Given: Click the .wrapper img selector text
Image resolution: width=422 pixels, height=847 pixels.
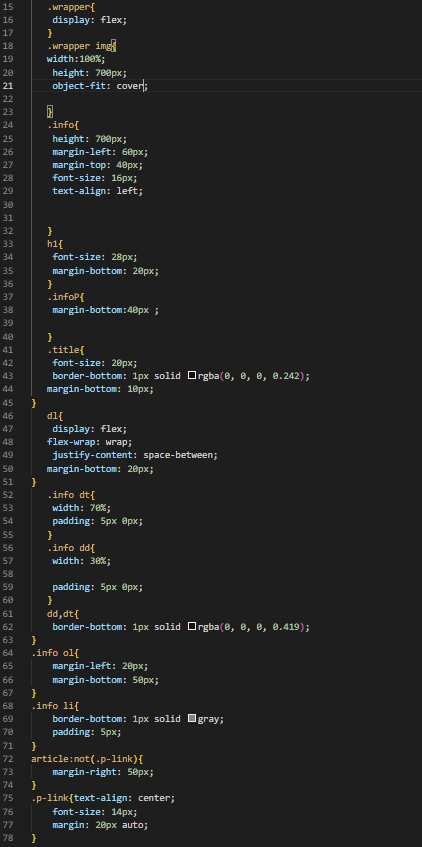Looking at the screenshot, I should (x=79, y=46).
